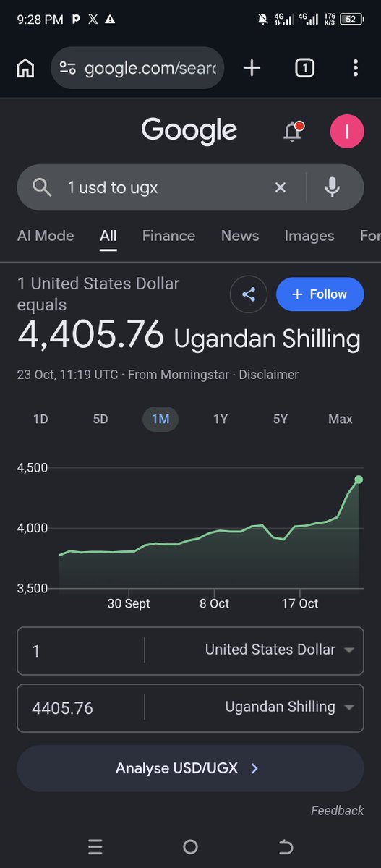Clear the search query with X
The width and height of the screenshot is (381, 868).
point(281,188)
